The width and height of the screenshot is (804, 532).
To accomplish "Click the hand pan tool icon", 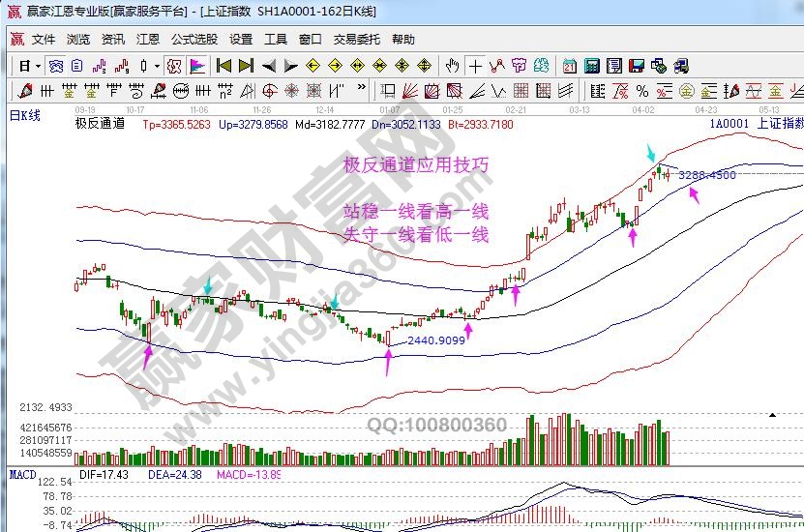I will [x=452, y=66].
